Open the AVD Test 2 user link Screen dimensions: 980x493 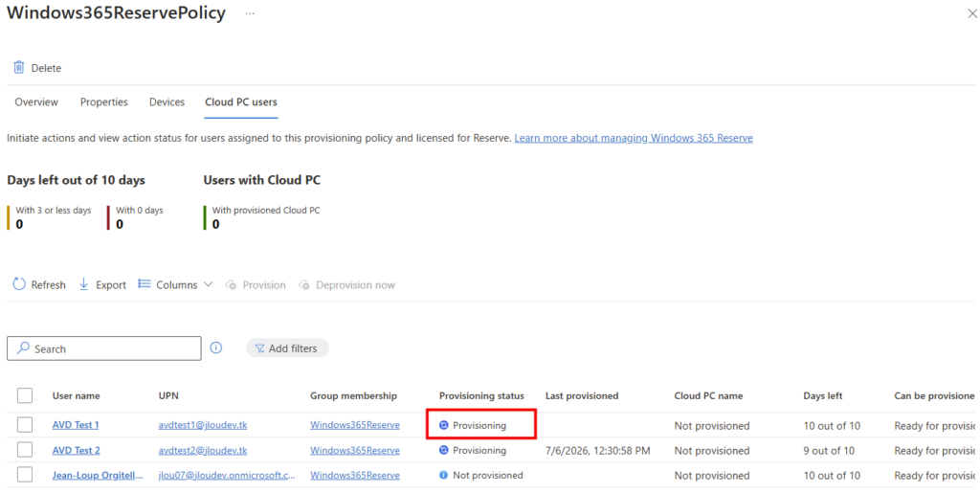(77, 451)
